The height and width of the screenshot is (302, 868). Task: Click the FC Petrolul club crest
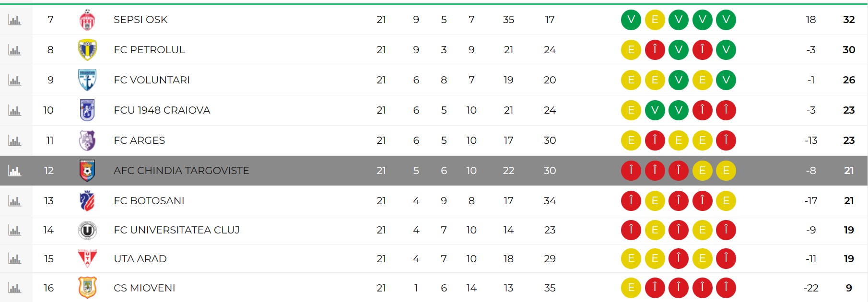point(87,50)
